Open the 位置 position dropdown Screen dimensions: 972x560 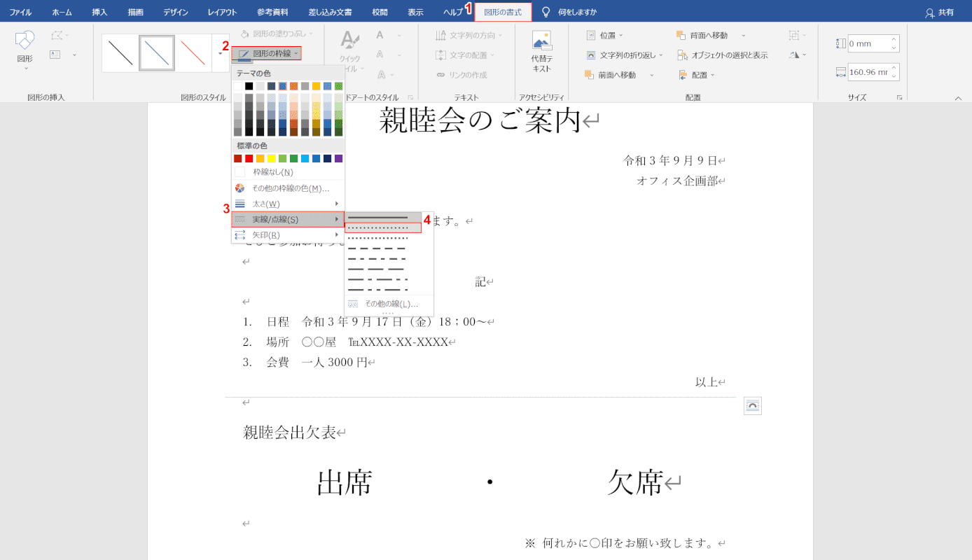pos(604,35)
